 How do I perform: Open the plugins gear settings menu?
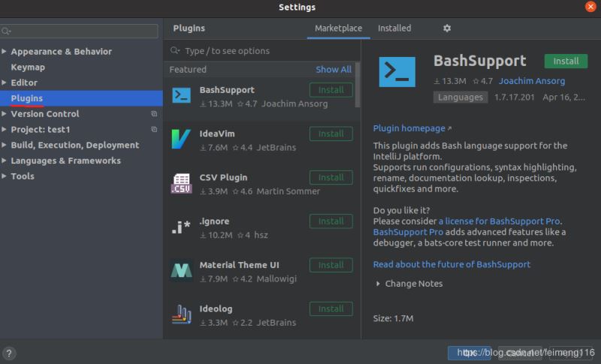(447, 28)
